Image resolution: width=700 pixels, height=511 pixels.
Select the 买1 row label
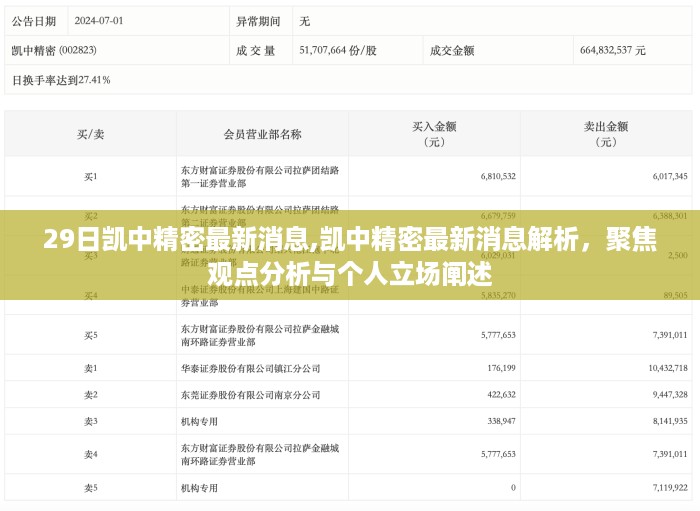coord(91,176)
